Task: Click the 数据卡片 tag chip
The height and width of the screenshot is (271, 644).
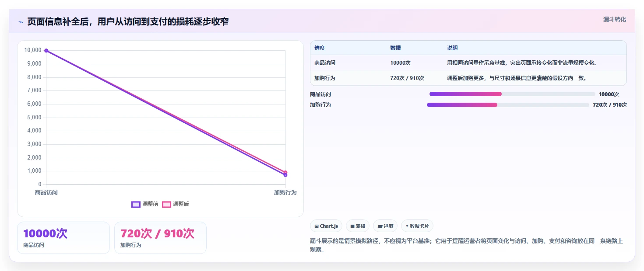Action: coord(417,226)
